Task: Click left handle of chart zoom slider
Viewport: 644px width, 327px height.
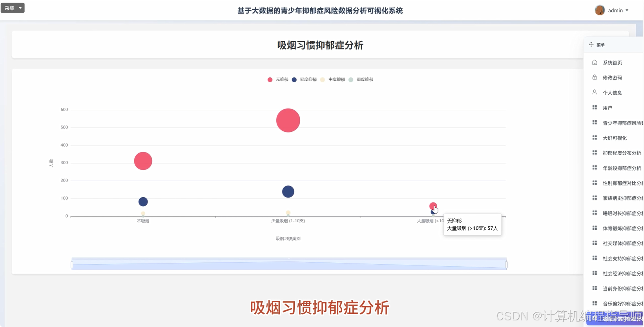Action: coord(72,265)
